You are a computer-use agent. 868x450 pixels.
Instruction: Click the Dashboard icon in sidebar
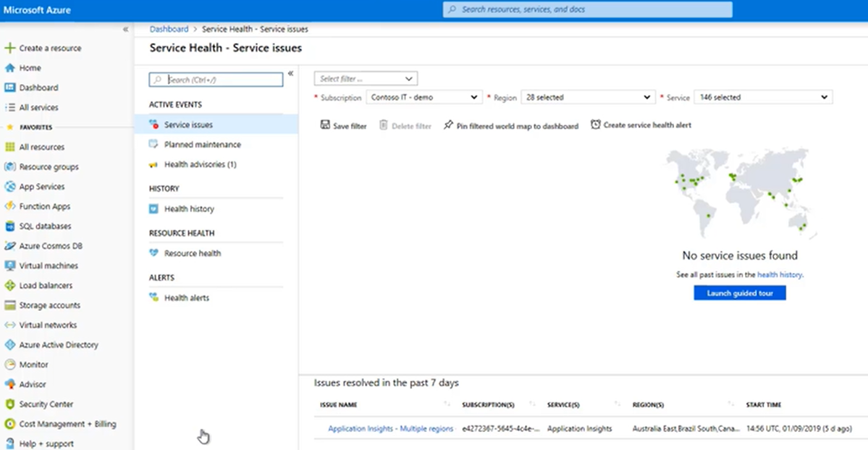(9, 88)
